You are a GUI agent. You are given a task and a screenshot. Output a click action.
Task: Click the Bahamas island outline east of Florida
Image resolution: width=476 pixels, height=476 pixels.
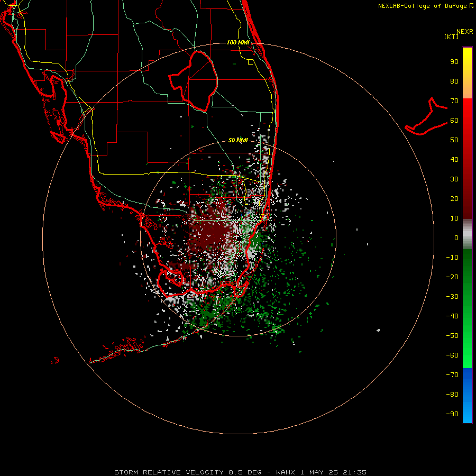(x=426, y=116)
